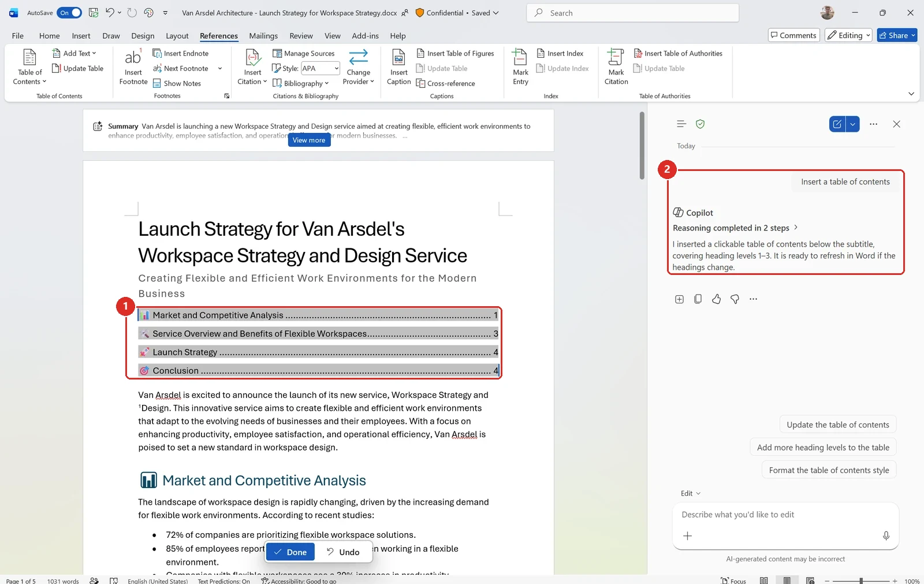Screen dimensions: 924x584
Task: Expand the Editing mode dropdown
Action: (868, 35)
